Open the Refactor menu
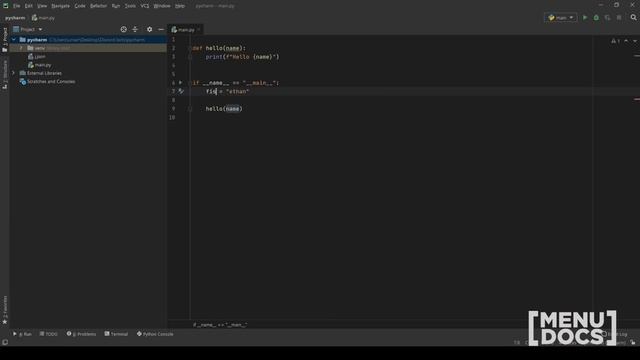The image size is (640, 360). pyautogui.click(x=98, y=6)
